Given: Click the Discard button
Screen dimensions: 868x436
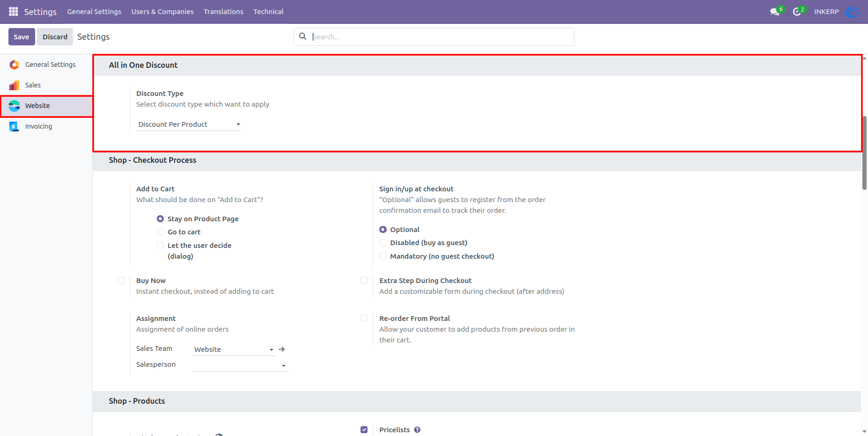Looking at the screenshot, I should (55, 36).
